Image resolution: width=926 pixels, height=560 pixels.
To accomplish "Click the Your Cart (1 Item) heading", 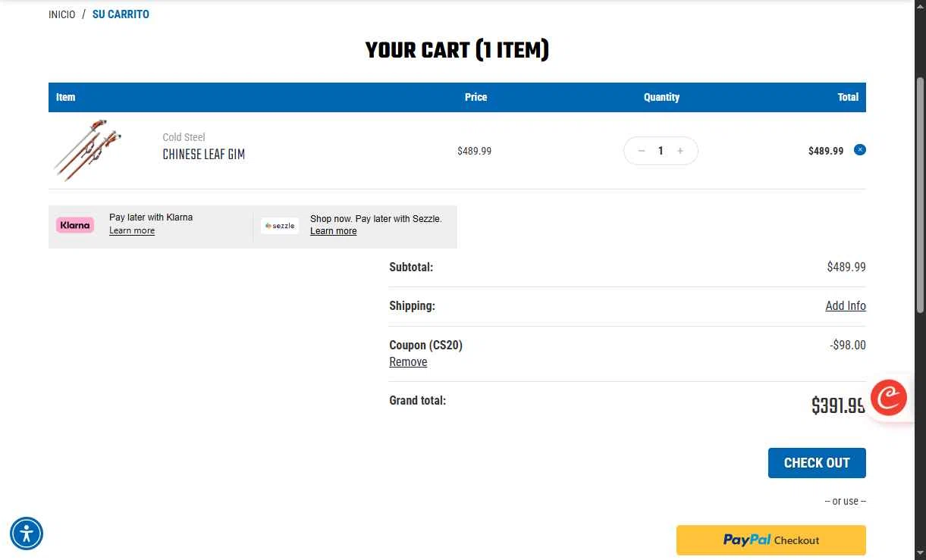I will (x=457, y=51).
